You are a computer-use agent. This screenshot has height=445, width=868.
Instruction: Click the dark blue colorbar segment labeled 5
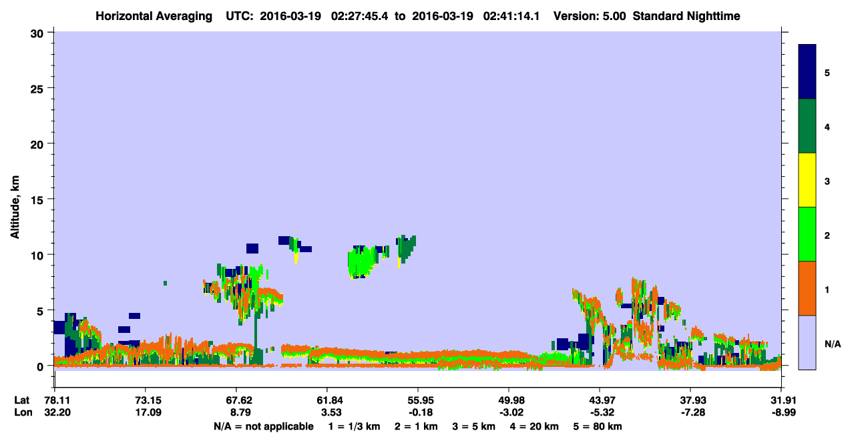pyautogui.click(x=807, y=72)
